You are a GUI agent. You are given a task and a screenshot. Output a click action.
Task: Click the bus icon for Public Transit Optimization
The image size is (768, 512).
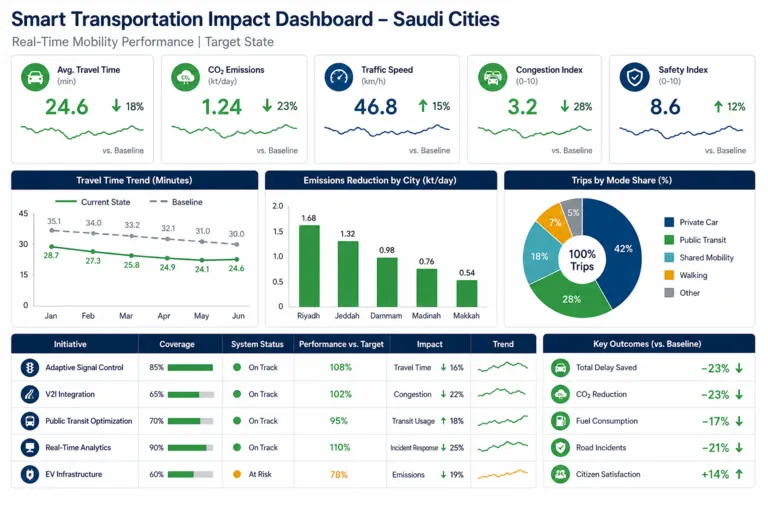click(30, 421)
